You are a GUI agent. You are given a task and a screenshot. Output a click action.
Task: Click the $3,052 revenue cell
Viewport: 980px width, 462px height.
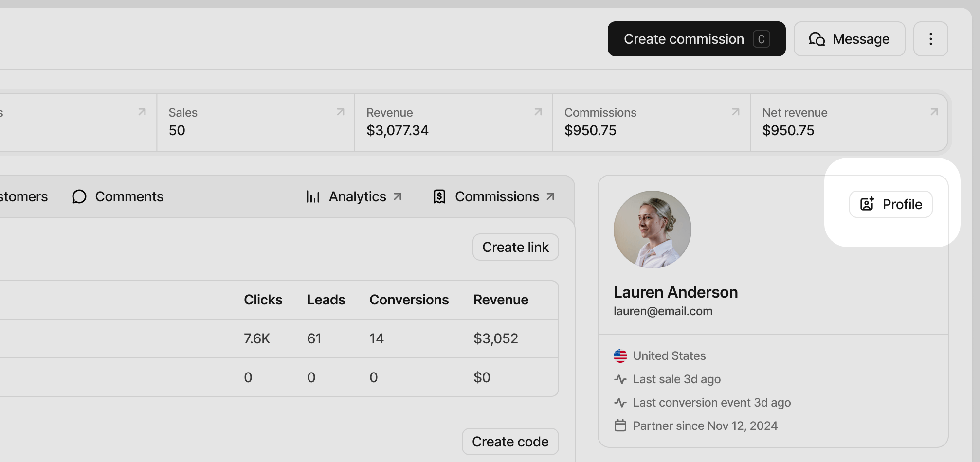496,338
